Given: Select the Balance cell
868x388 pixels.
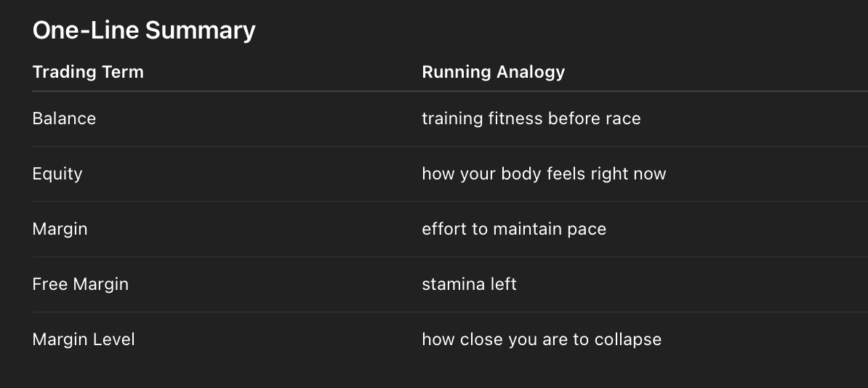Looking at the screenshot, I should (64, 118).
